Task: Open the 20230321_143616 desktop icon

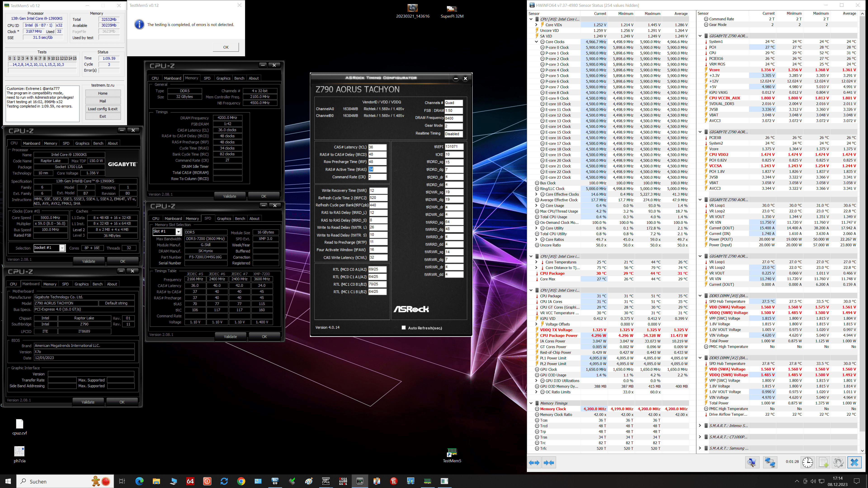Action: click(x=413, y=11)
